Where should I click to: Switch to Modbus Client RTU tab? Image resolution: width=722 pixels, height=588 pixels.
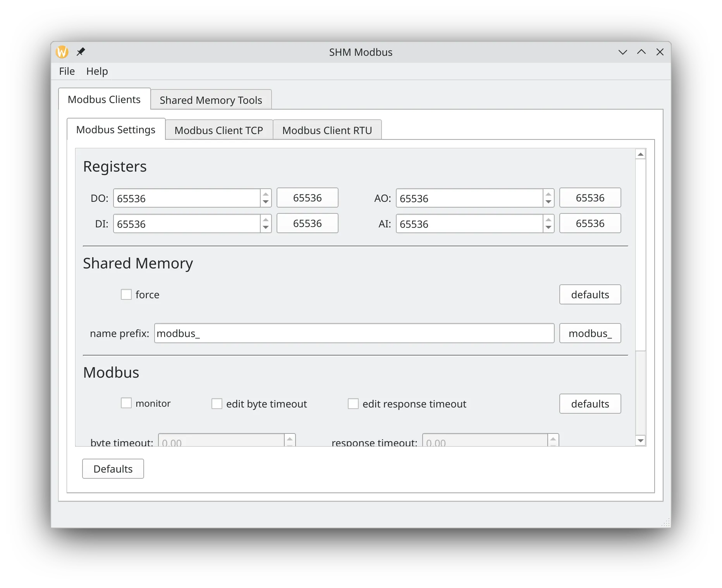(327, 130)
